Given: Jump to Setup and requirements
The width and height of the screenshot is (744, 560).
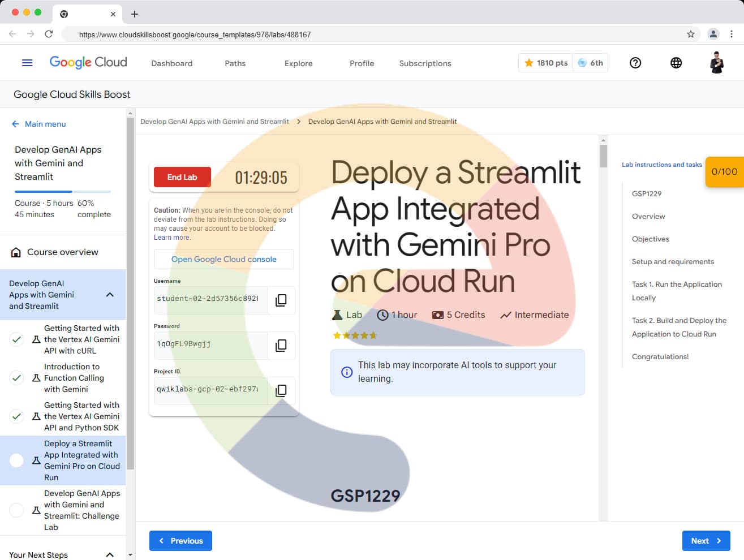Looking at the screenshot, I should click(x=673, y=262).
